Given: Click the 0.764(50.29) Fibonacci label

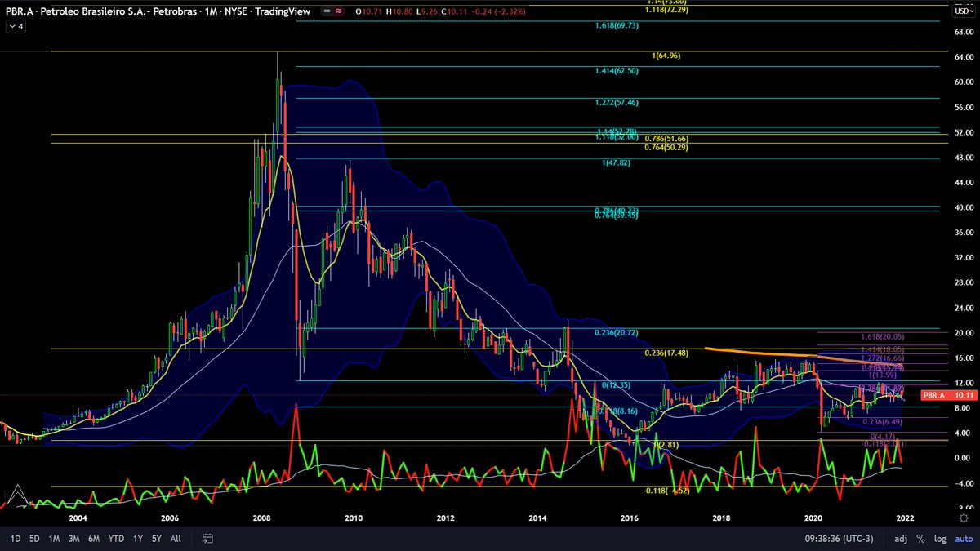Looking at the screenshot, I should click(668, 148).
